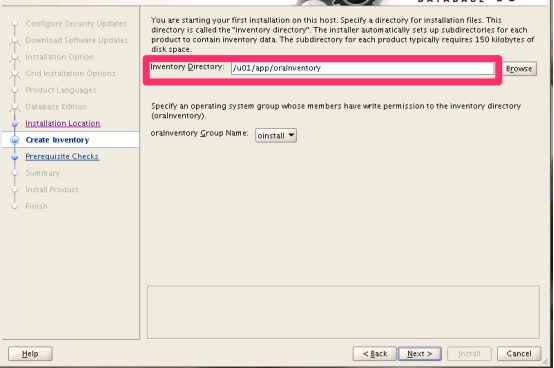This screenshot has width=554, height=368.
Task: Select the Create Inventory step
Action: tap(57, 140)
